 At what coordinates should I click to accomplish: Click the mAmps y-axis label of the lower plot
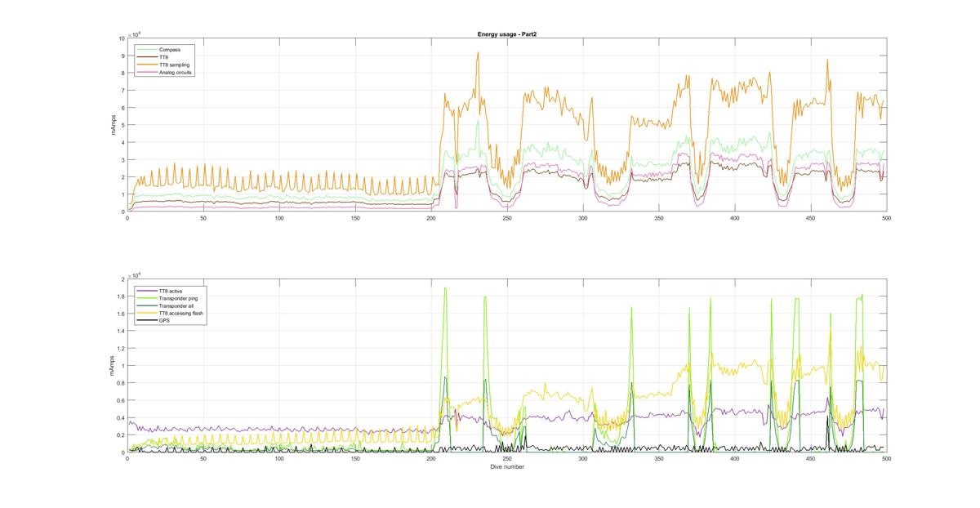point(110,366)
